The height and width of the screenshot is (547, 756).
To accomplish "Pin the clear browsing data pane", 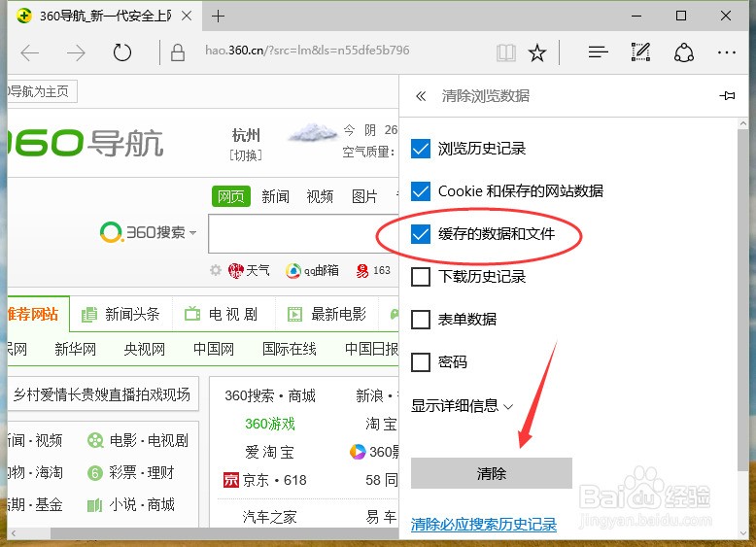I will [x=727, y=95].
